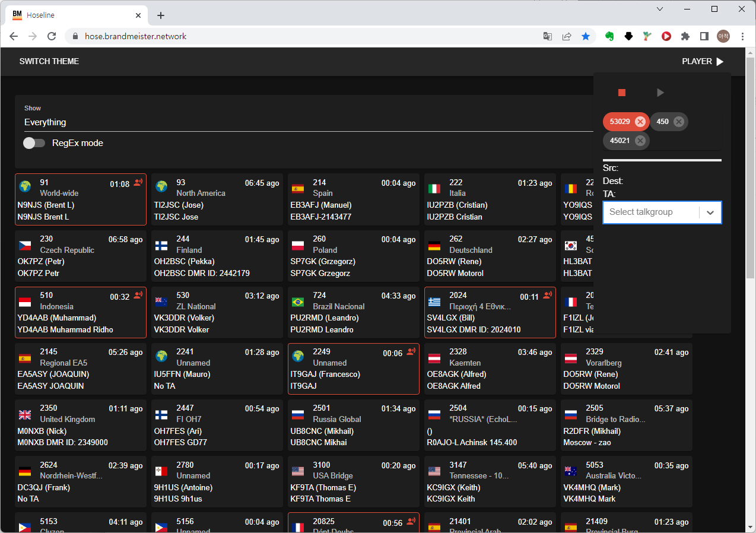Click Finland flag icon on talkgroup 244
Image resolution: width=756 pixels, height=533 pixels.
click(x=161, y=245)
